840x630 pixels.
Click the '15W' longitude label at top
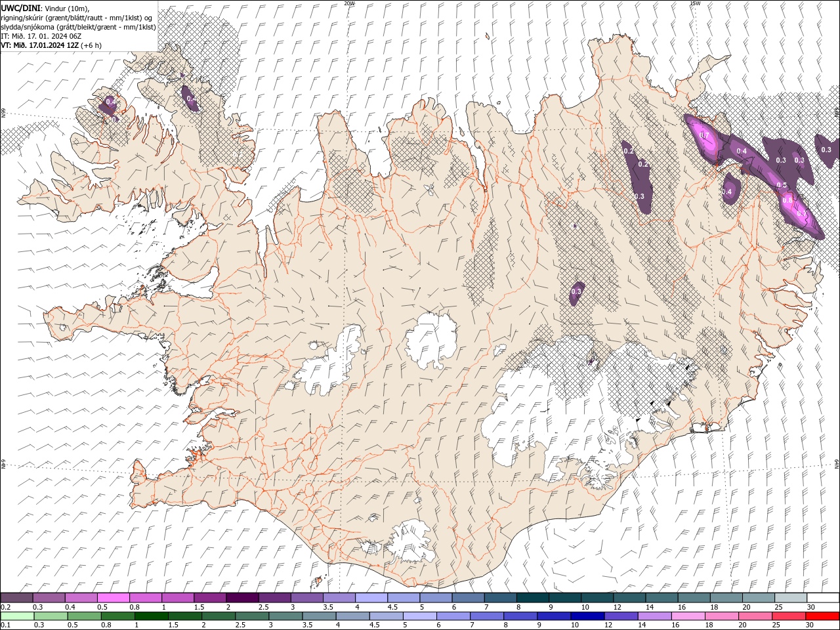pos(695,3)
